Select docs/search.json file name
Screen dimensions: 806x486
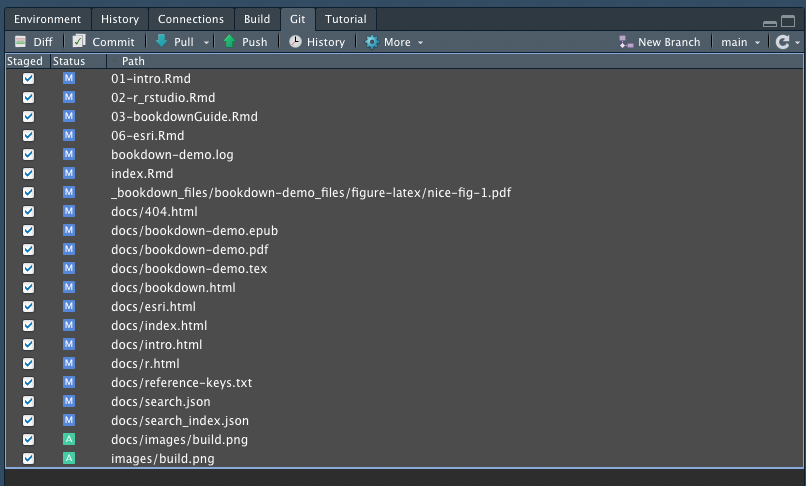(x=160, y=402)
